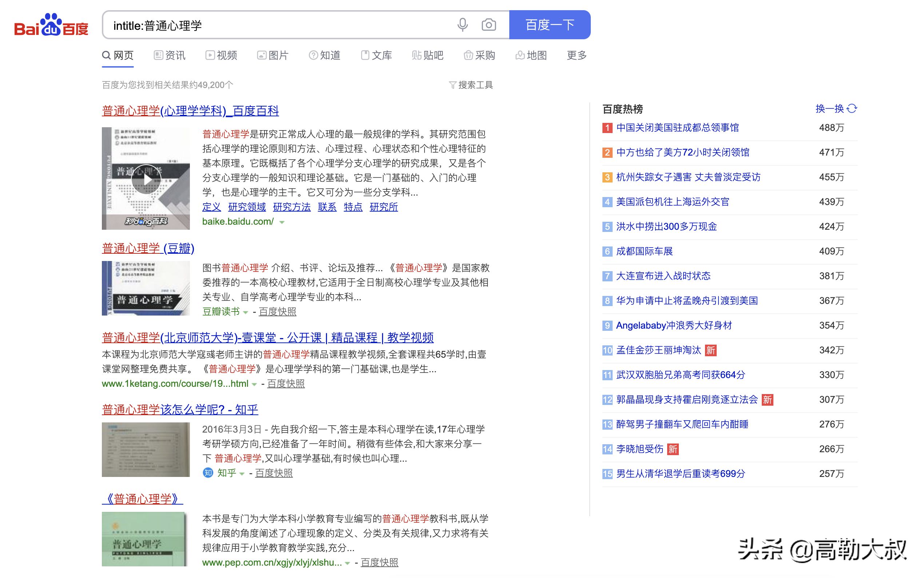Screen dimensions: 924x578
Task: Select the 网页 tab
Action: click(118, 55)
